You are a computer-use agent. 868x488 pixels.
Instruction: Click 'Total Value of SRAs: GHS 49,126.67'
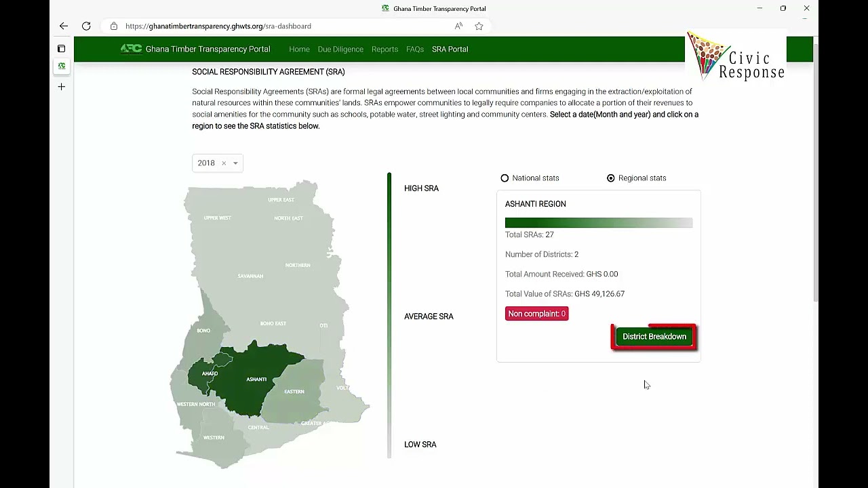click(565, 294)
